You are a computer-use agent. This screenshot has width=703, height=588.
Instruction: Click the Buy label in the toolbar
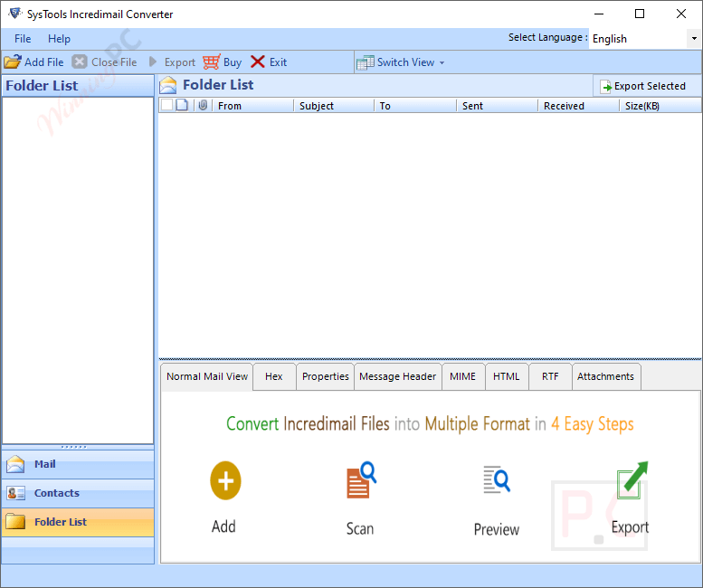tap(233, 62)
